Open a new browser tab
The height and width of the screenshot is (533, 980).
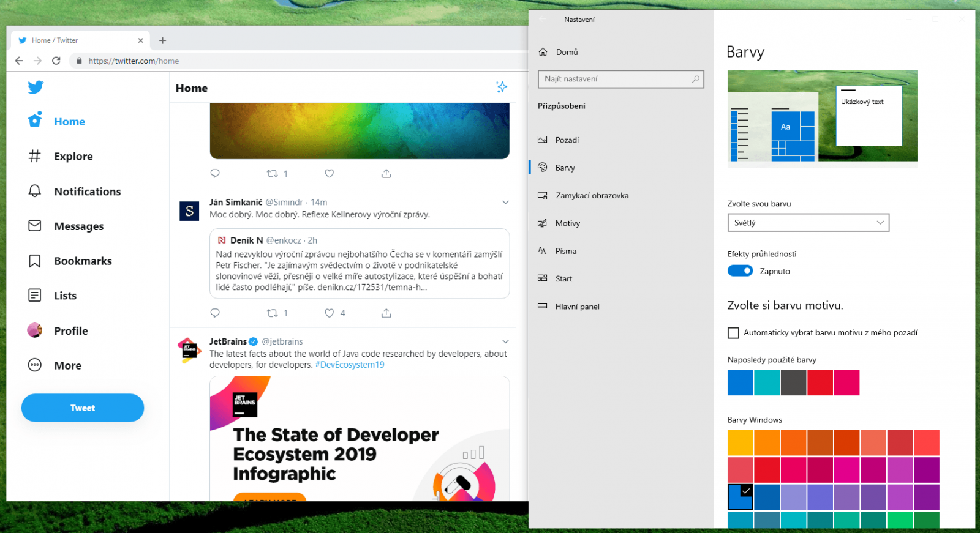coord(162,40)
